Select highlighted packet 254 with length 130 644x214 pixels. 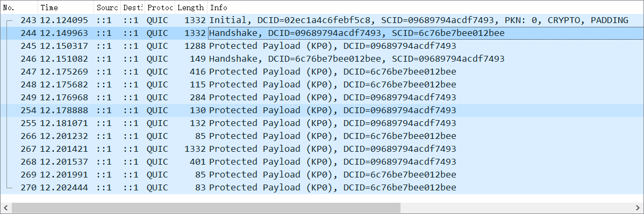point(322,110)
